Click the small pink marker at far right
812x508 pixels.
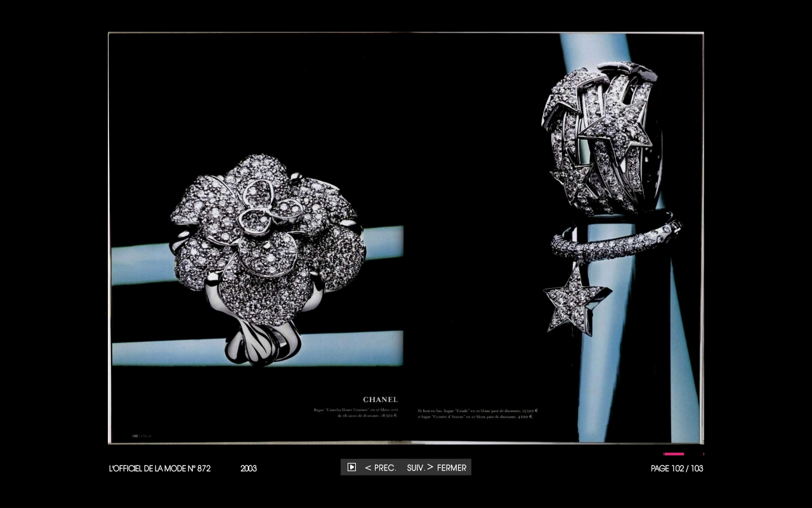(703, 454)
